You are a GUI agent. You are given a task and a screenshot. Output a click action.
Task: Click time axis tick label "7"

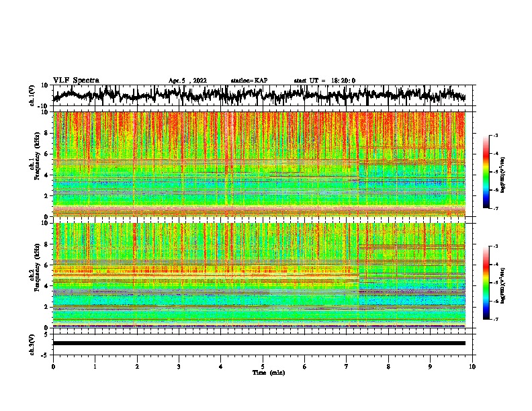click(347, 367)
